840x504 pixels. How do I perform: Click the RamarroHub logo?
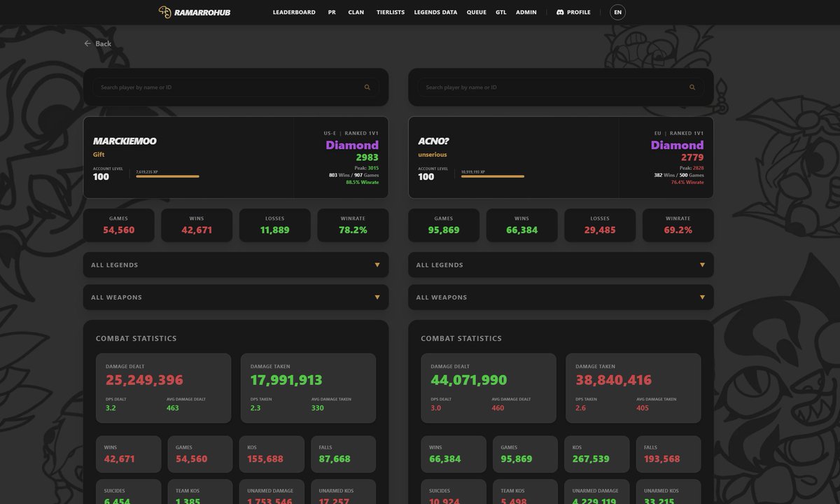tap(195, 12)
